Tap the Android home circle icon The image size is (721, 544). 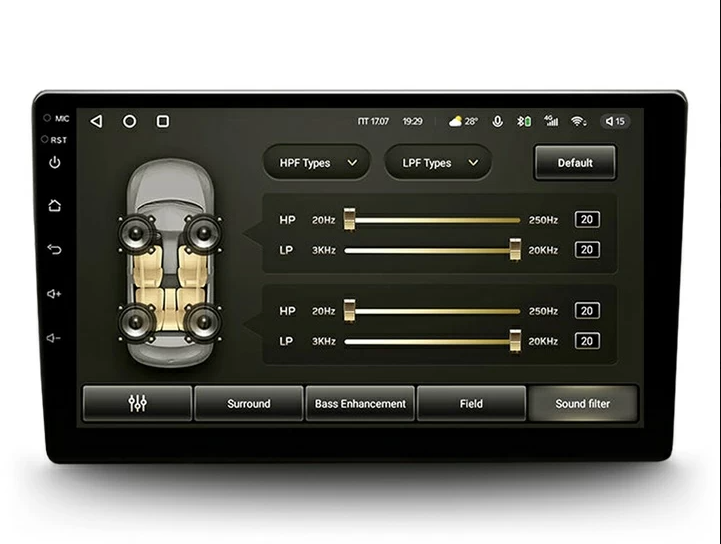[x=130, y=121]
